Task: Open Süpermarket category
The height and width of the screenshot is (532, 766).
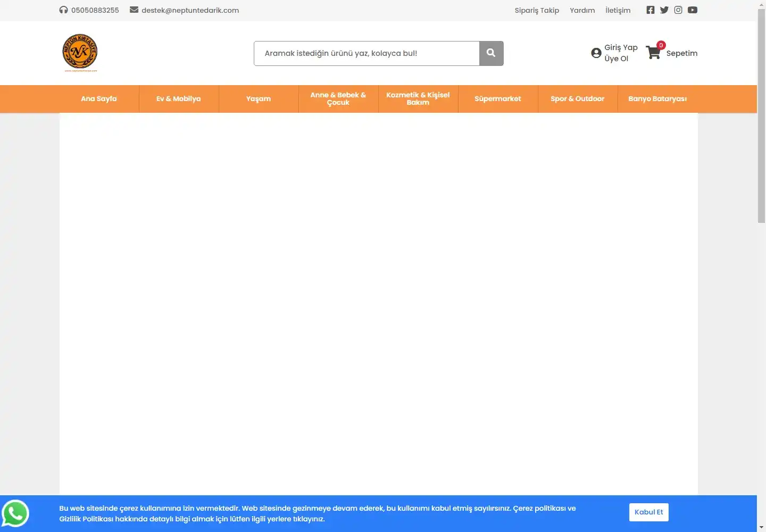Action: point(498,99)
